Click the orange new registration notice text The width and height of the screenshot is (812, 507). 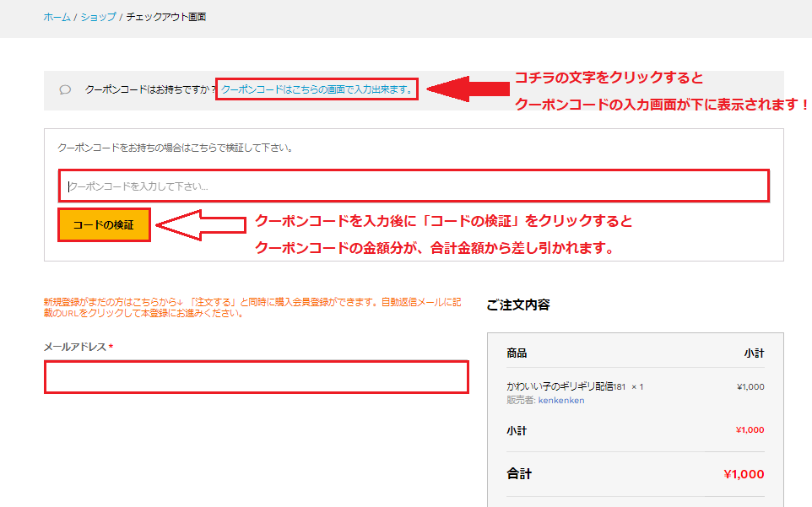coord(253,307)
